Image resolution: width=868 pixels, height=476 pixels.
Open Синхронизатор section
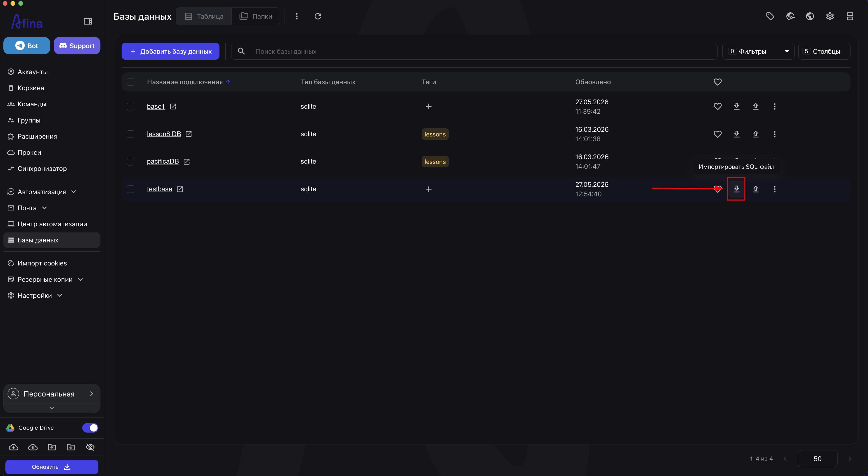pyautogui.click(x=42, y=169)
